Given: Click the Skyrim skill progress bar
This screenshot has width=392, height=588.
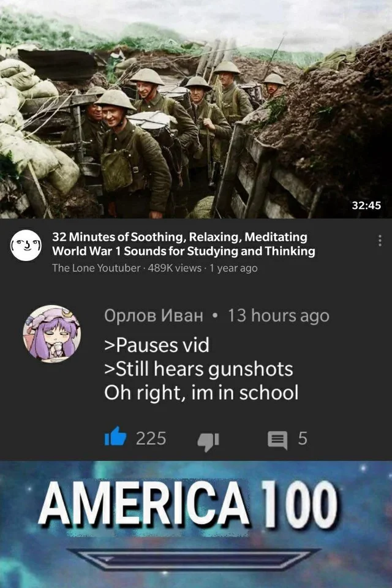Looking at the screenshot, I should point(194,559).
